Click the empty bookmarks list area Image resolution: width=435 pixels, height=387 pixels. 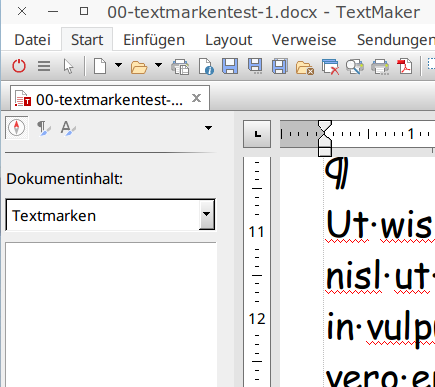tap(111, 315)
